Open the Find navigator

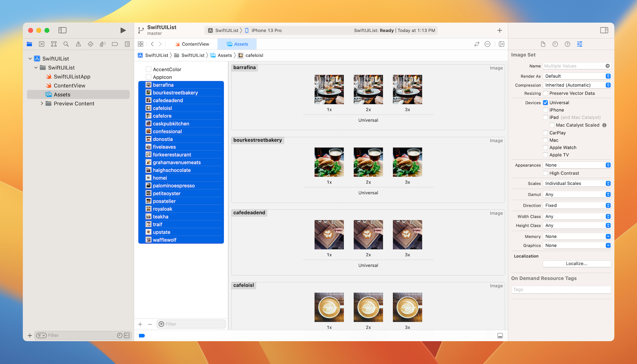click(66, 43)
